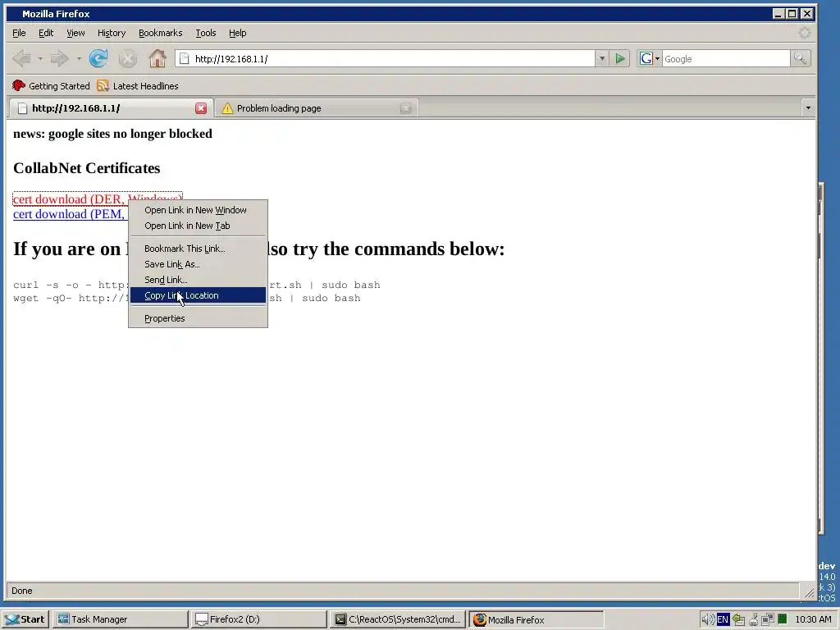Click the tray icon right of the EN indicator

739,619
